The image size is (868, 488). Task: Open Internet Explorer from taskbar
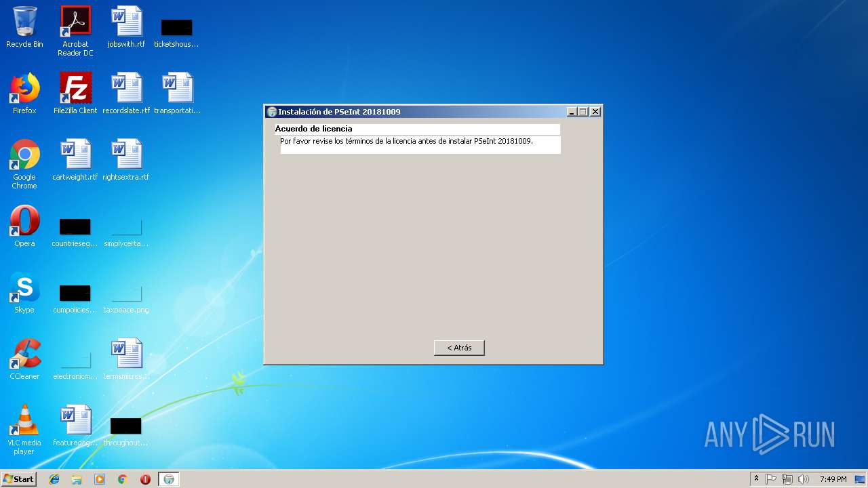click(54, 479)
